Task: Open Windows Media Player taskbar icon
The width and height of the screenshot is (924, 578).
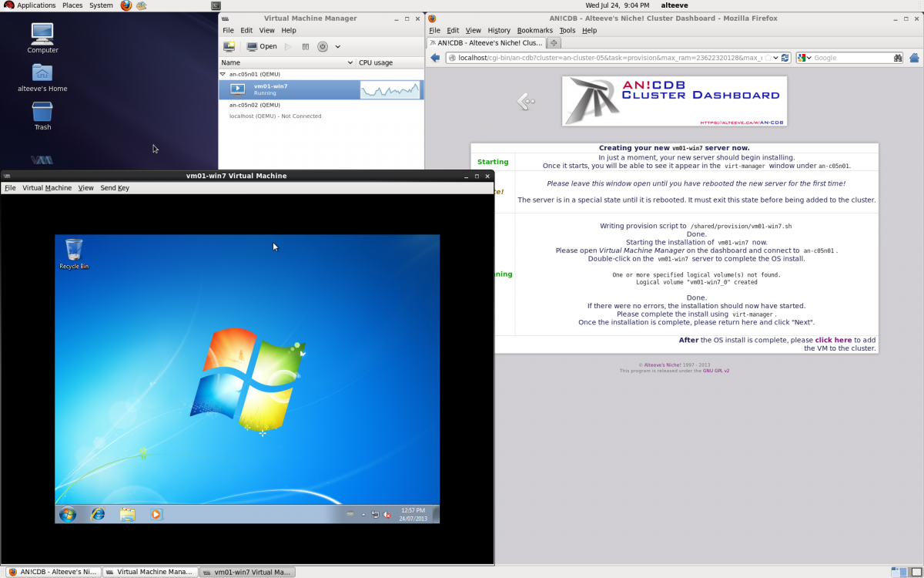Action: pyautogui.click(x=156, y=514)
